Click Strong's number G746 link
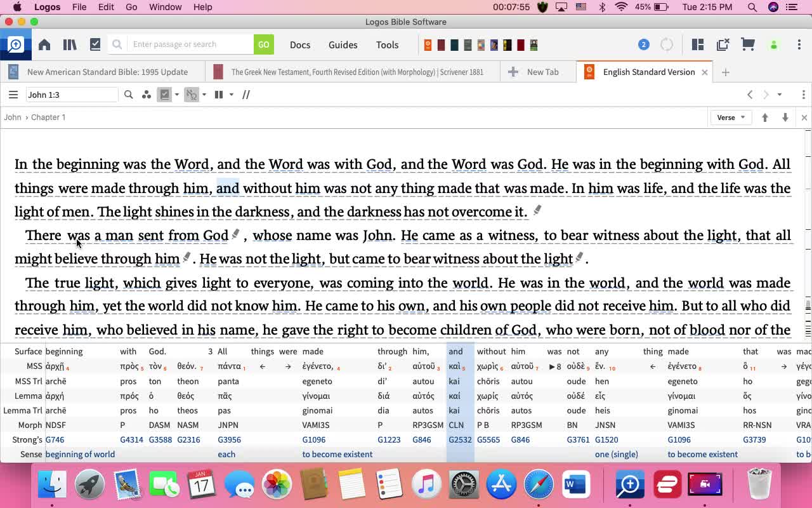The image size is (812, 508). [55, 439]
